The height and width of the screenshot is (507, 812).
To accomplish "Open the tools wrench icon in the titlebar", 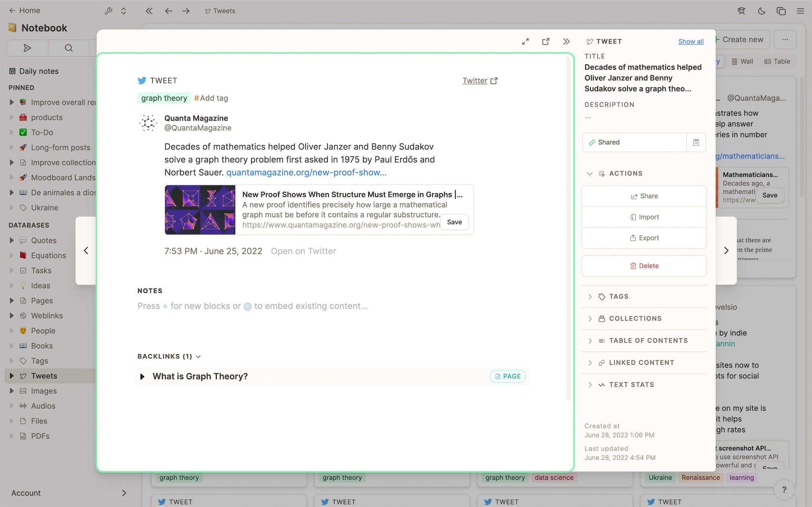I will [x=108, y=11].
